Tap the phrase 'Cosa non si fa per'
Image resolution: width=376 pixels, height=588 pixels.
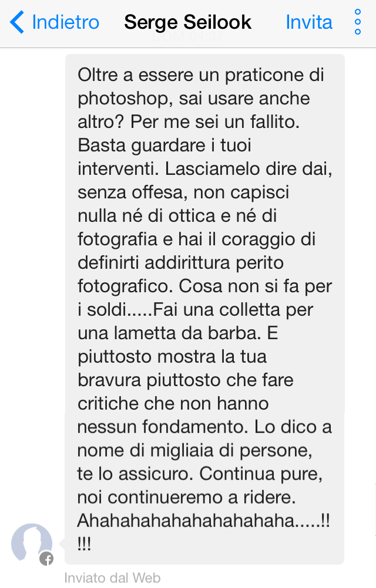click(255, 286)
